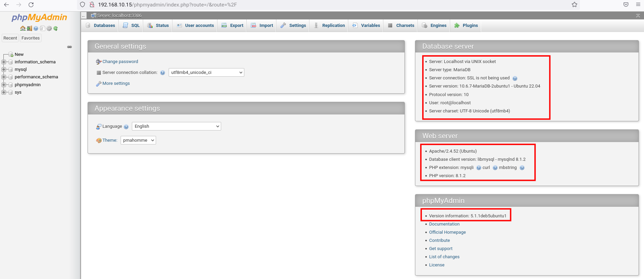Click the collapse page header arrow at top right
Image resolution: width=644 pixels, height=279 pixels.
tap(638, 16)
